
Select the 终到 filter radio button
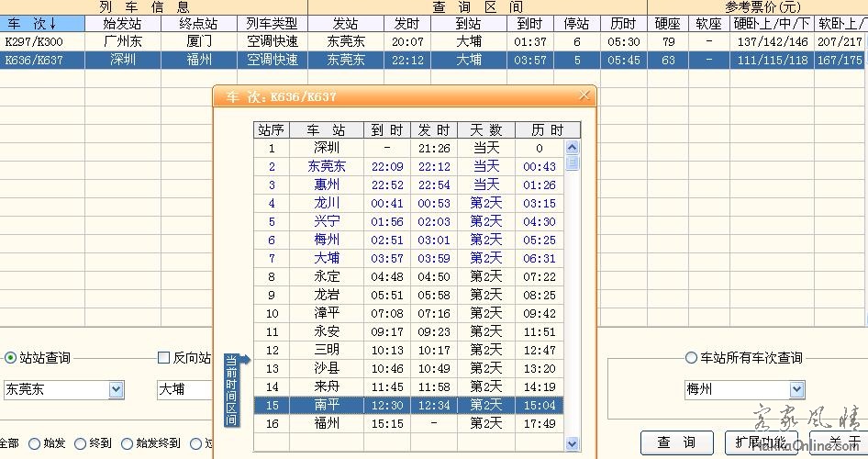(x=81, y=443)
